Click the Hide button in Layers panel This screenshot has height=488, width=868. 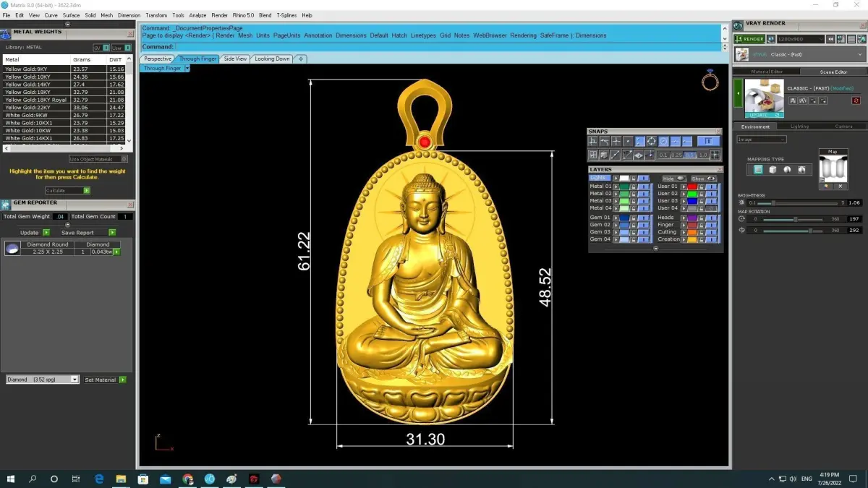tap(674, 179)
